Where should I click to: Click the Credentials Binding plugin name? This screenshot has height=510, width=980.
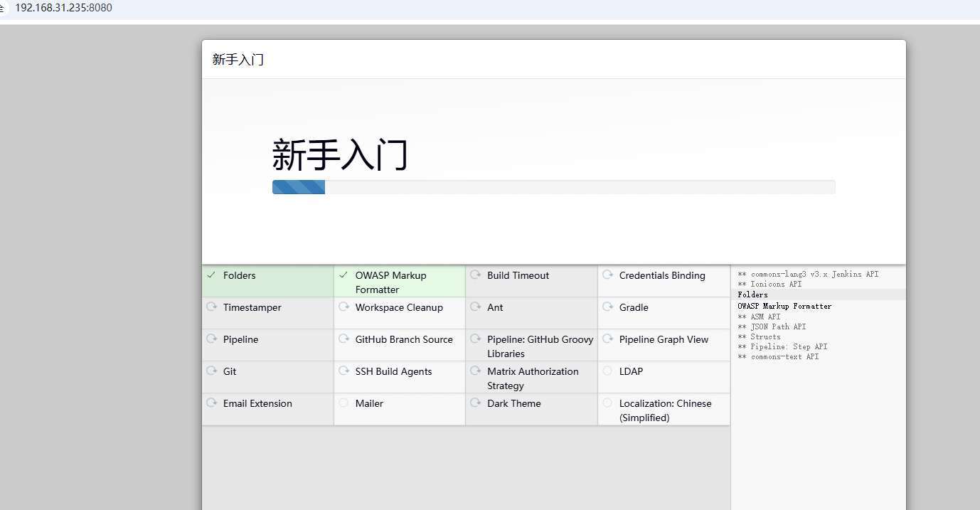[x=662, y=275]
